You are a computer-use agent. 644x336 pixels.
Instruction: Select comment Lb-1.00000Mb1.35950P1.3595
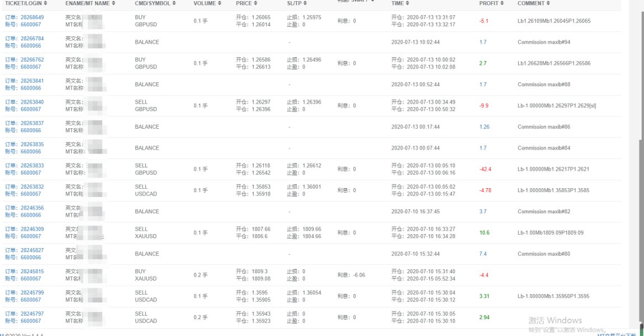tap(553, 296)
